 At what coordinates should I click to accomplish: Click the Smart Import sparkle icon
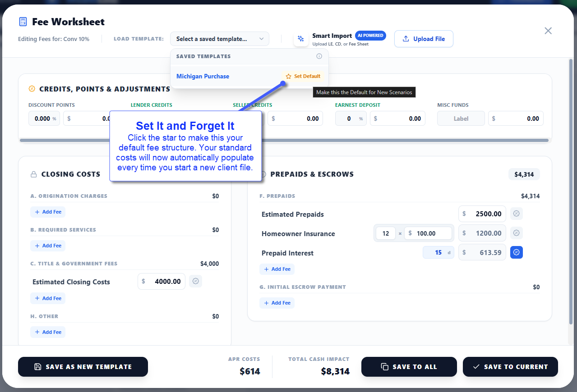[301, 39]
